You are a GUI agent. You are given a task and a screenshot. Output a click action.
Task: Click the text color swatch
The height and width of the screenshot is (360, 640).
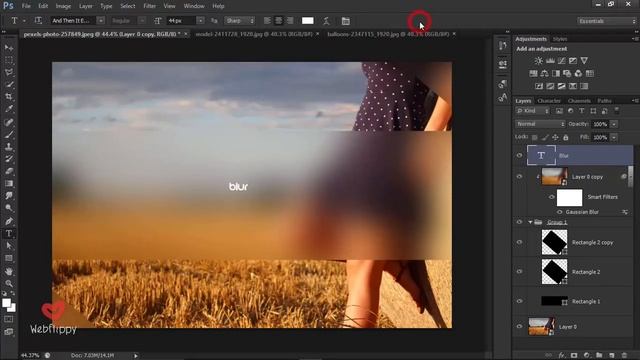pyautogui.click(x=307, y=21)
